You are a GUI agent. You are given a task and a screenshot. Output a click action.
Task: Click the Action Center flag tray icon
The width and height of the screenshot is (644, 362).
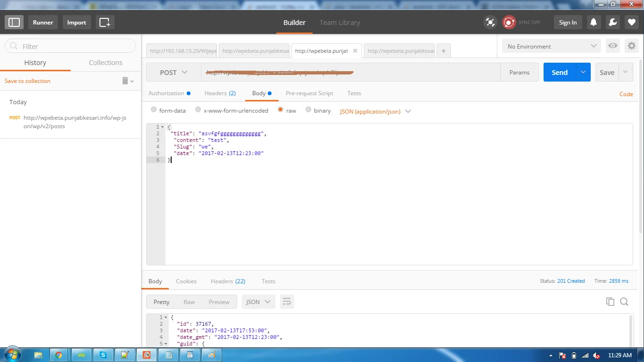tap(562, 355)
